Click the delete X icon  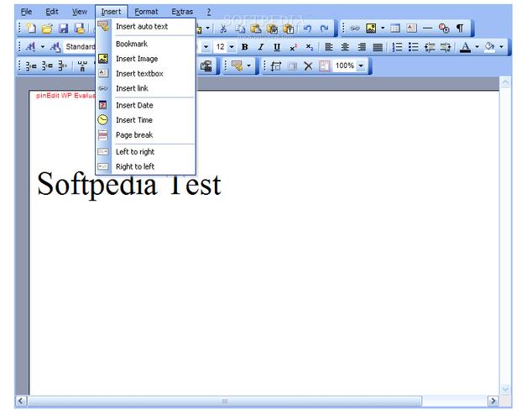[308, 66]
